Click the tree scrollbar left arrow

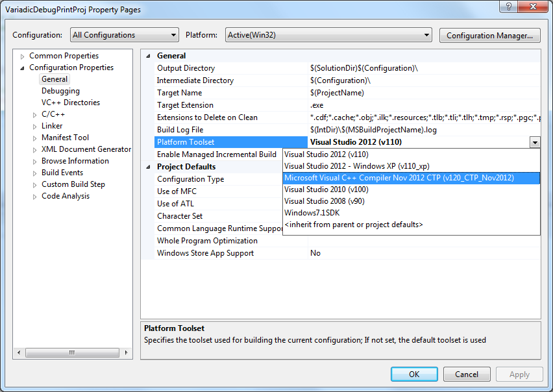click(19, 352)
